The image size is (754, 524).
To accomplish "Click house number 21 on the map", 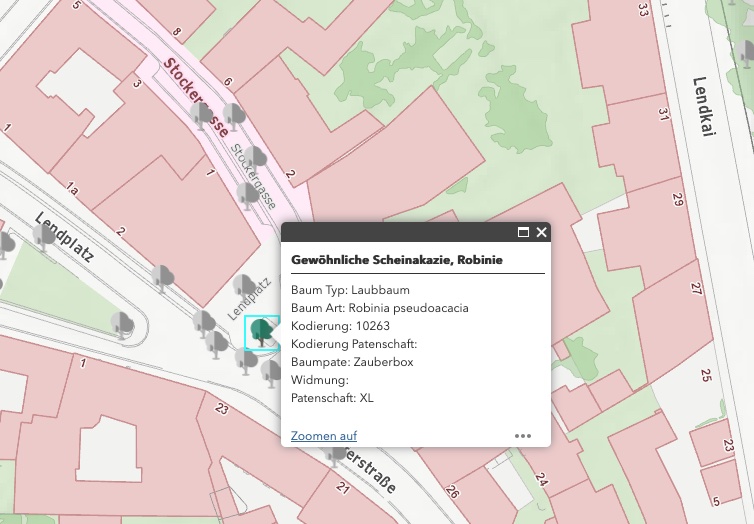I will point(342,487).
